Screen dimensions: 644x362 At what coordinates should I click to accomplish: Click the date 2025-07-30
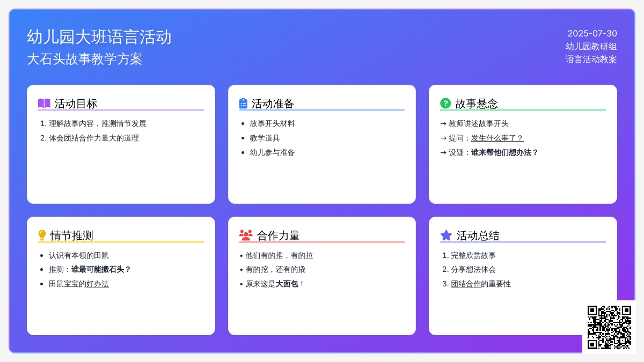pyautogui.click(x=592, y=33)
